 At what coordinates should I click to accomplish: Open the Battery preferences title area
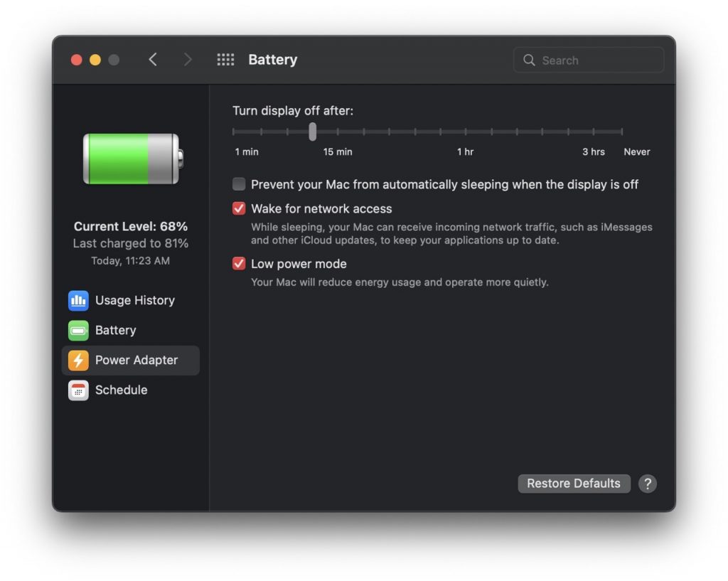click(x=273, y=60)
